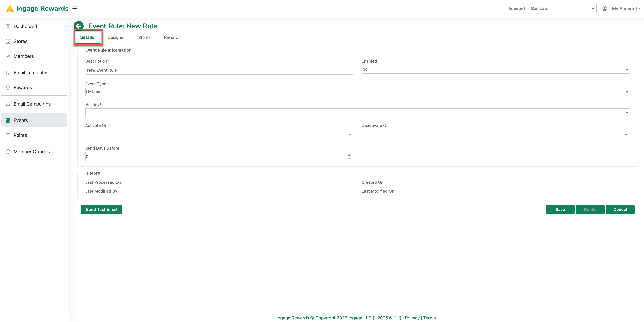Click the Members people icon
Image resolution: width=644 pixels, height=322 pixels.
click(x=8, y=56)
